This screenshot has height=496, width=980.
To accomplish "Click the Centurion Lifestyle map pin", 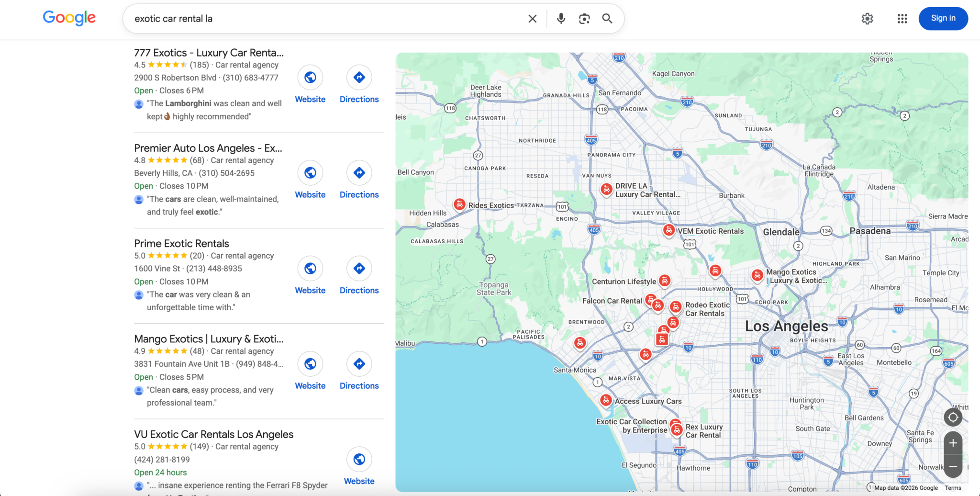I will pyautogui.click(x=664, y=281).
